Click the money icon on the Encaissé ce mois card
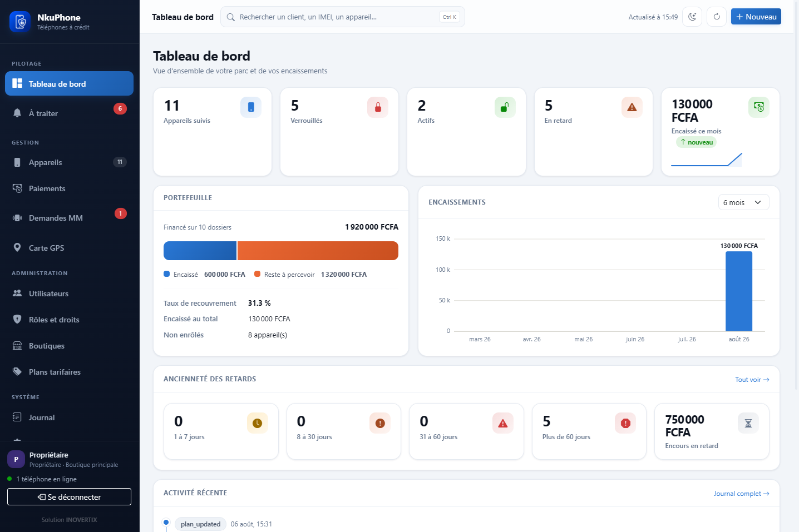 coord(759,107)
